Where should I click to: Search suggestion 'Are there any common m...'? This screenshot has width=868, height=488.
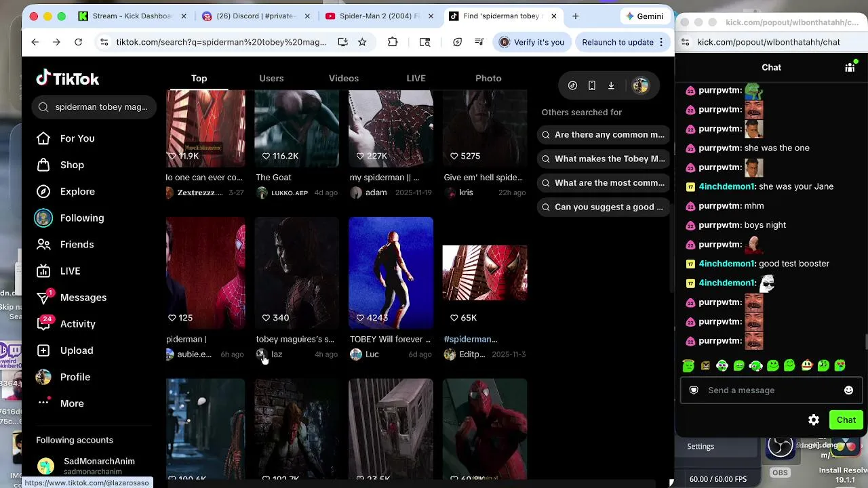pos(603,134)
